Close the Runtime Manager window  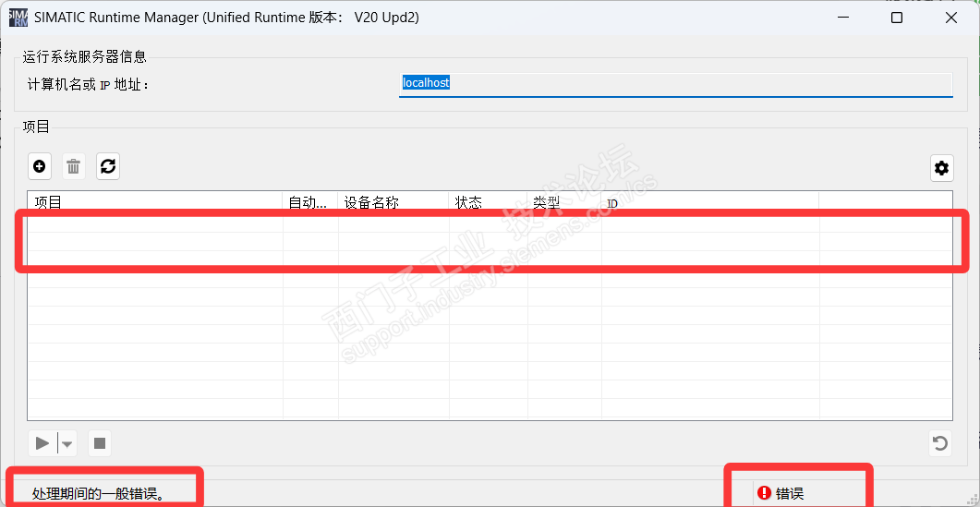pos(951,18)
